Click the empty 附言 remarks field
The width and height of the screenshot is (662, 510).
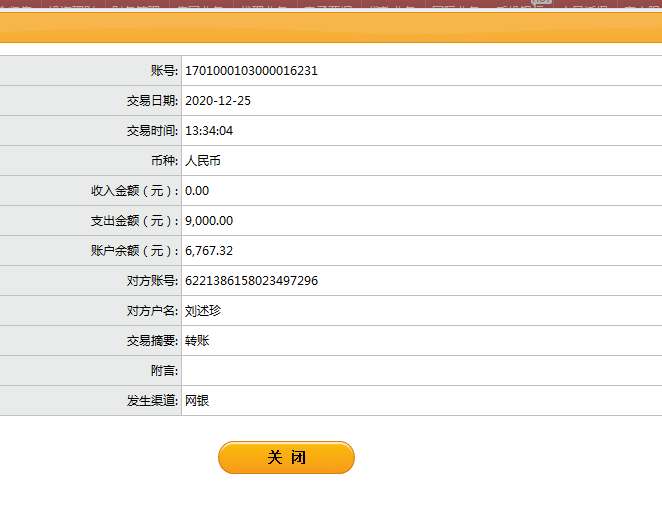tap(420, 371)
